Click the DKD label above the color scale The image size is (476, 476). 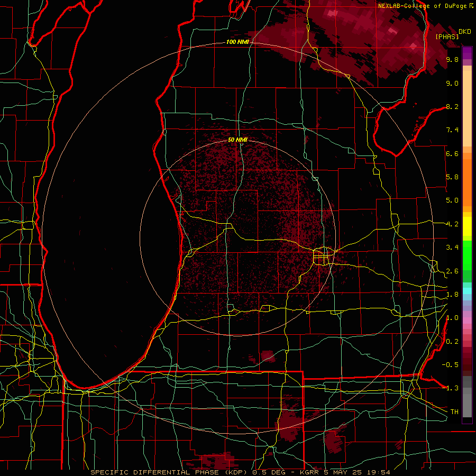(464, 32)
